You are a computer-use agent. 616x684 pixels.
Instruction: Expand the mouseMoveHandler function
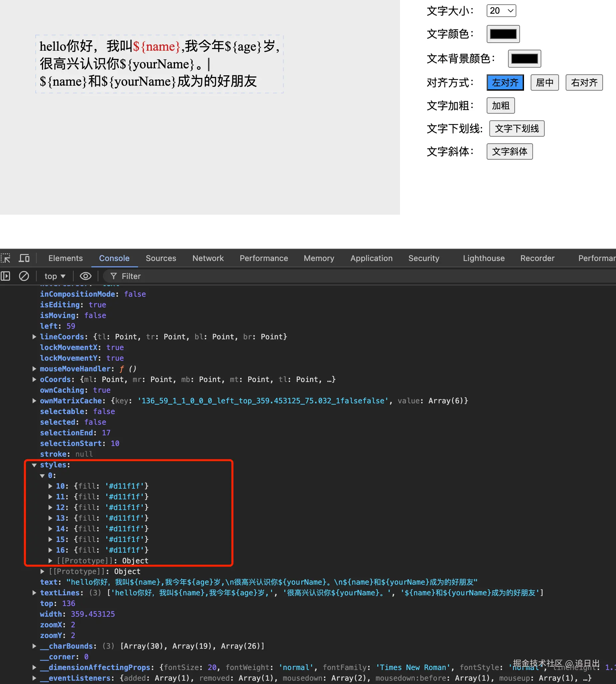point(34,369)
